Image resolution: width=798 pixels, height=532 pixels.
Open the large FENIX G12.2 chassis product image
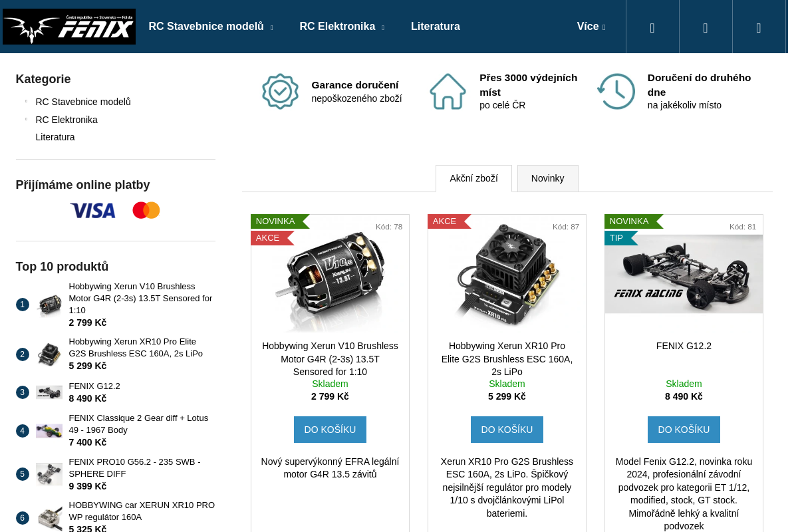[684, 274]
